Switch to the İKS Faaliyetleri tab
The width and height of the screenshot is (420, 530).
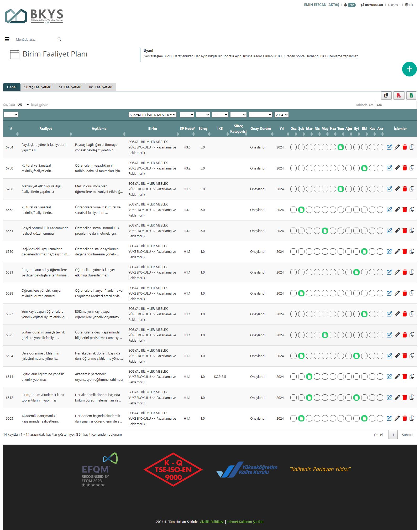[101, 87]
